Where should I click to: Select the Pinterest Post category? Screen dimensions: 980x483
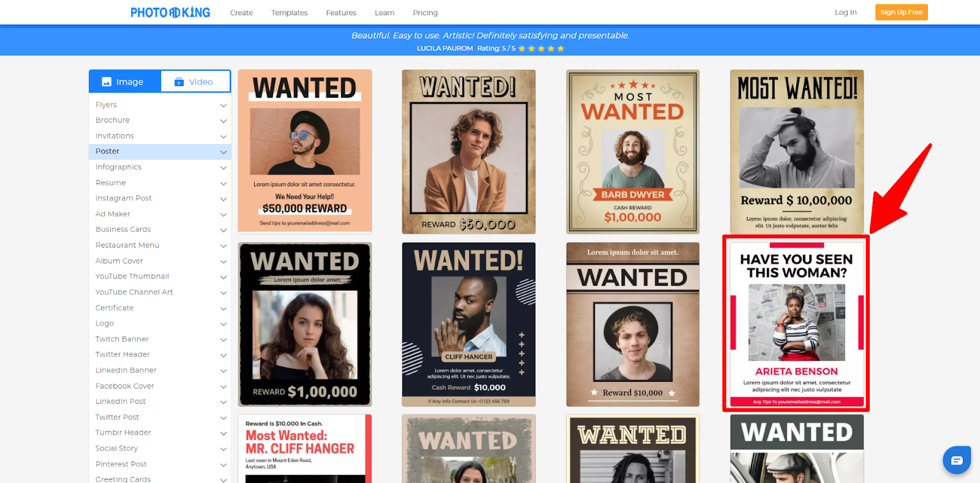coord(121,464)
